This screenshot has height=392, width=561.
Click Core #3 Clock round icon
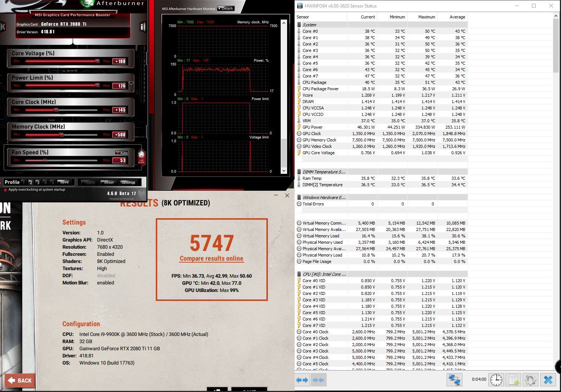(x=299, y=351)
